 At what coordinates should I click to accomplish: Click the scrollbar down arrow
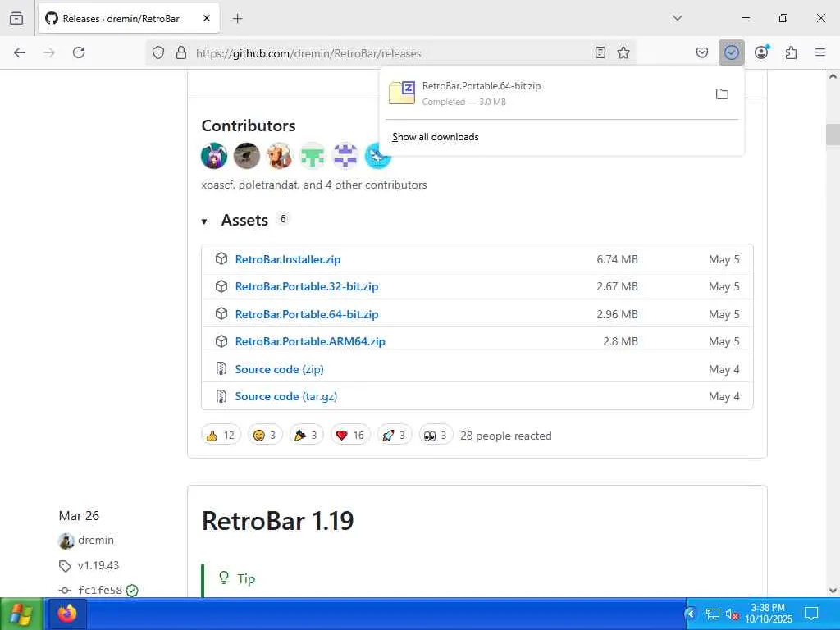(833, 591)
